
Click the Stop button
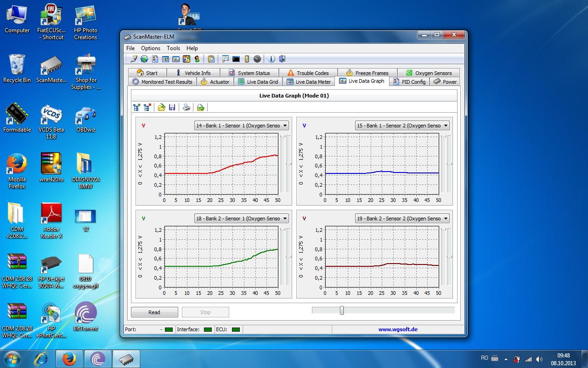[205, 312]
